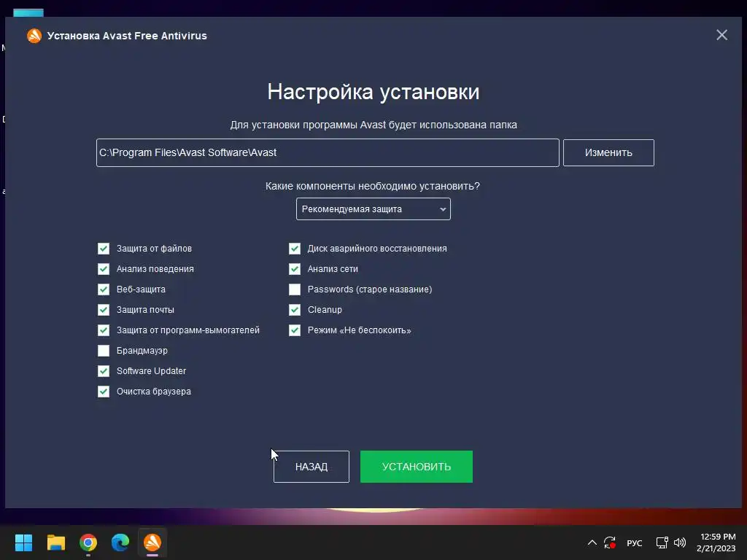The width and height of the screenshot is (747, 560).
Task: Toggle "Очистка браузера" checkbox
Action: (x=104, y=392)
